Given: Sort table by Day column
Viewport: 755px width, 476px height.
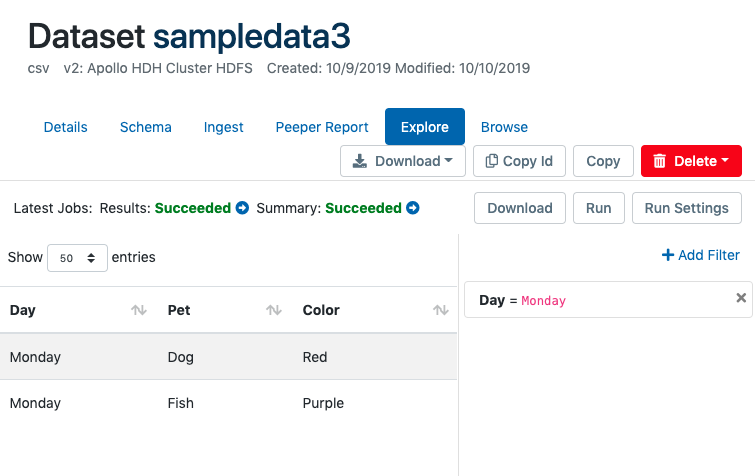Looking at the screenshot, I should click(x=139, y=311).
